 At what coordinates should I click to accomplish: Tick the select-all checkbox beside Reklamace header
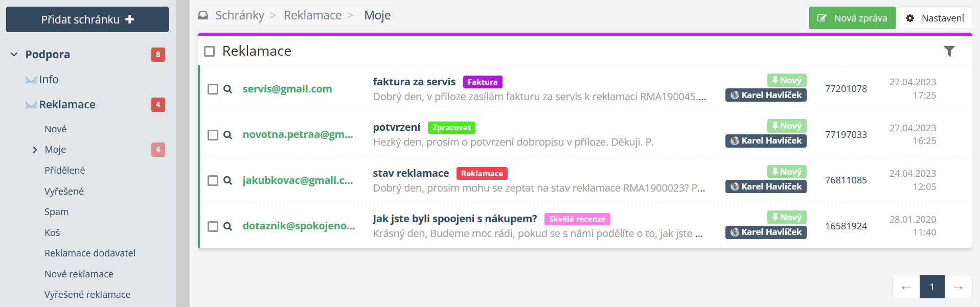coord(209,51)
